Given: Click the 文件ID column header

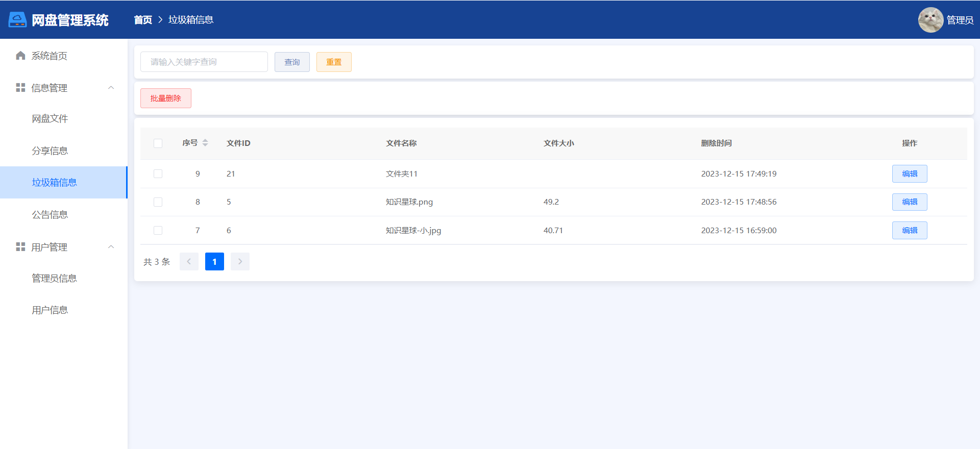Looking at the screenshot, I should pyautogui.click(x=238, y=143).
